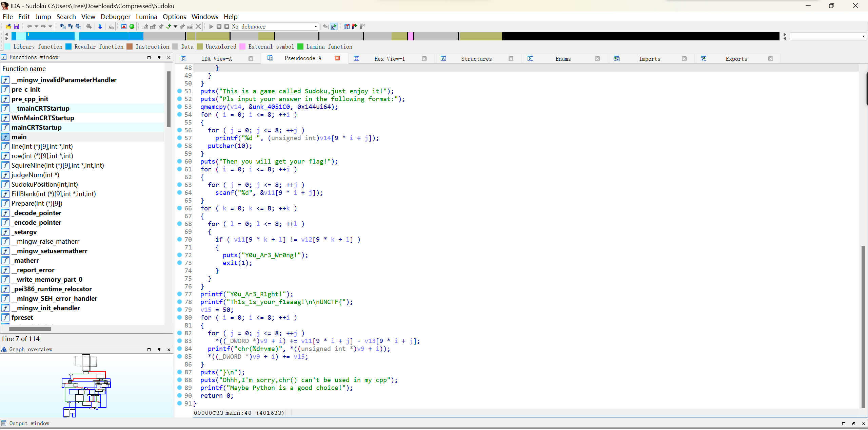Select judgeNum(int *) function entry
This screenshot has height=430, width=868.
(x=35, y=175)
